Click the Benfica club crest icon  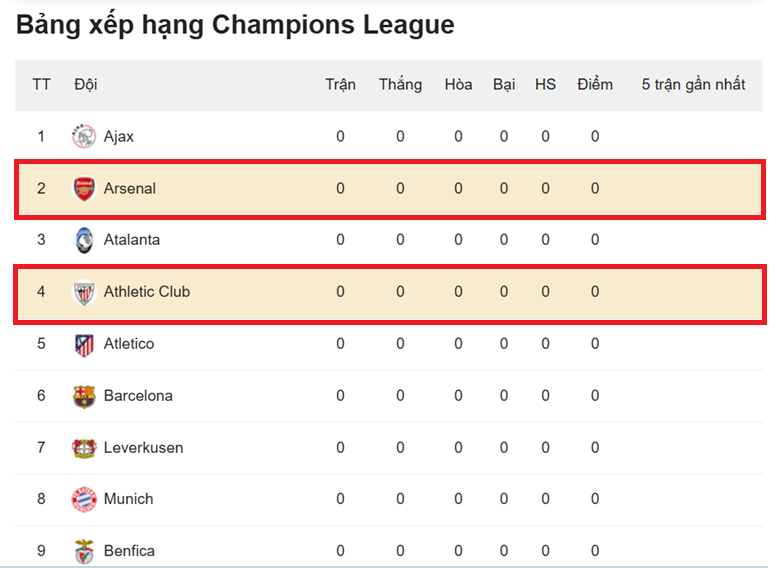(x=84, y=551)
